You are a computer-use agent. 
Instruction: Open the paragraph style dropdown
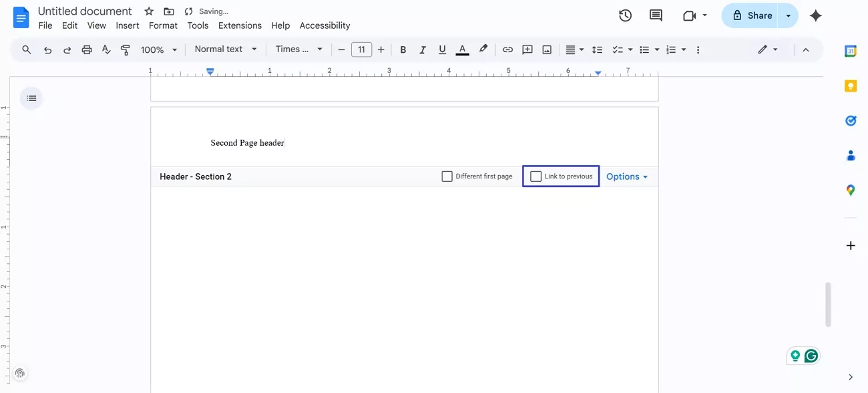(225, 49)
